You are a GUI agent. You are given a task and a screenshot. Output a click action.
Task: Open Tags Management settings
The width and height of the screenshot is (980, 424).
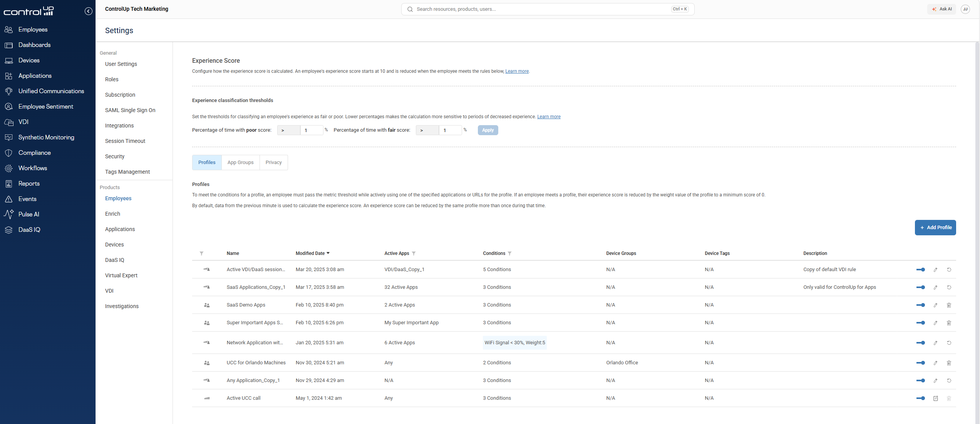click(x=127, y=172)
